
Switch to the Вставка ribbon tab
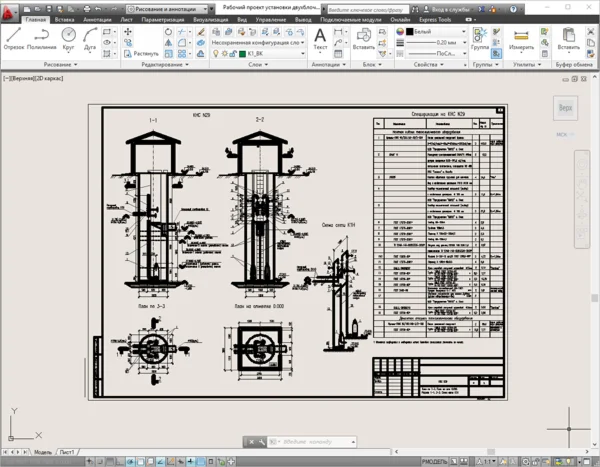pos(62,19)
